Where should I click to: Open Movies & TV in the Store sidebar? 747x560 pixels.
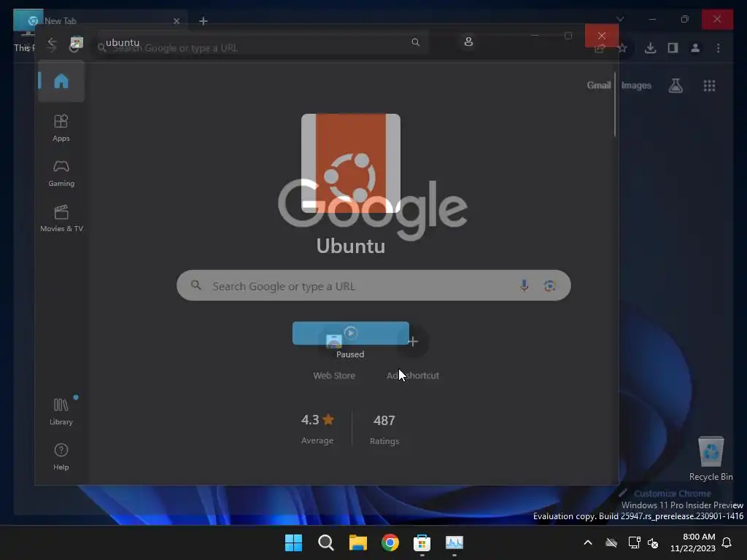point(61,219)
